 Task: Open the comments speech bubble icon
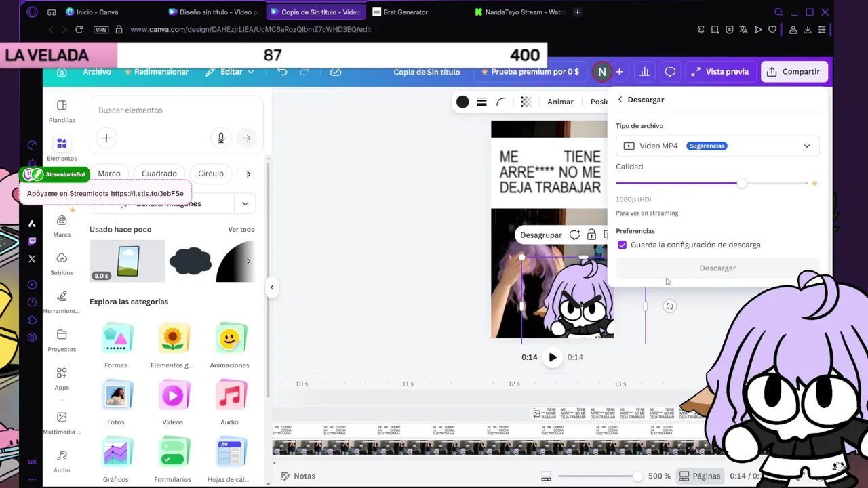click(670, 72)
